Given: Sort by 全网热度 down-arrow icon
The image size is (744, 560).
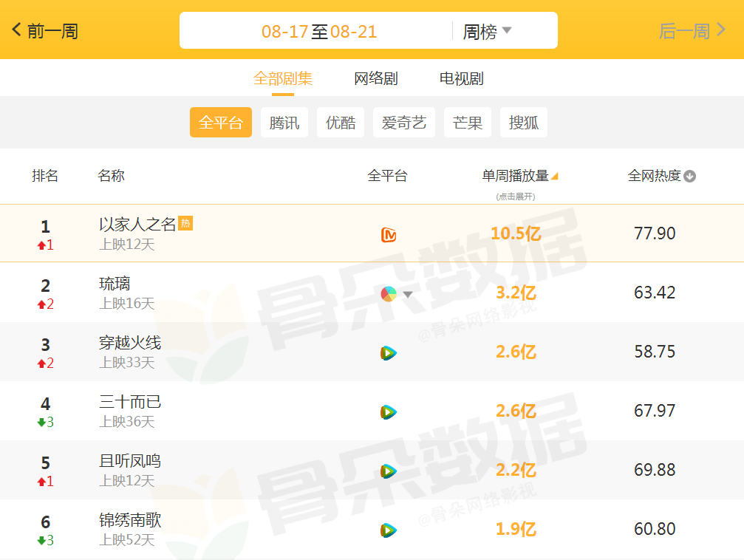Looking at the screenshot, I should (690, 177).
